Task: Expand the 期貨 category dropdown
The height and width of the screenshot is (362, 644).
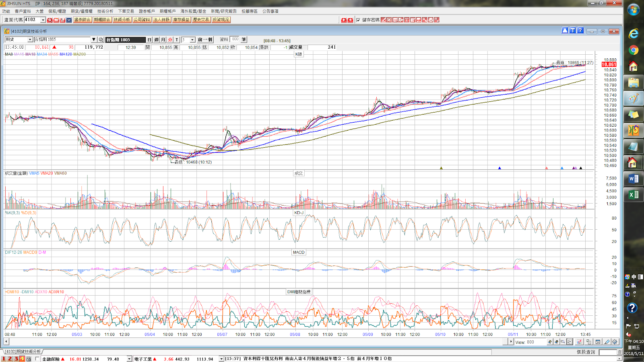Action: click(x=30, y=39)
